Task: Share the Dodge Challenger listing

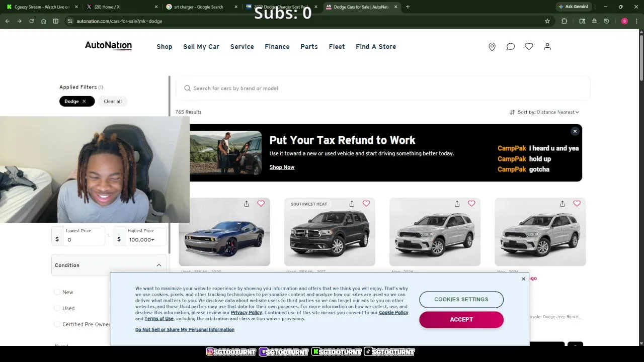Action: (247, 204)
